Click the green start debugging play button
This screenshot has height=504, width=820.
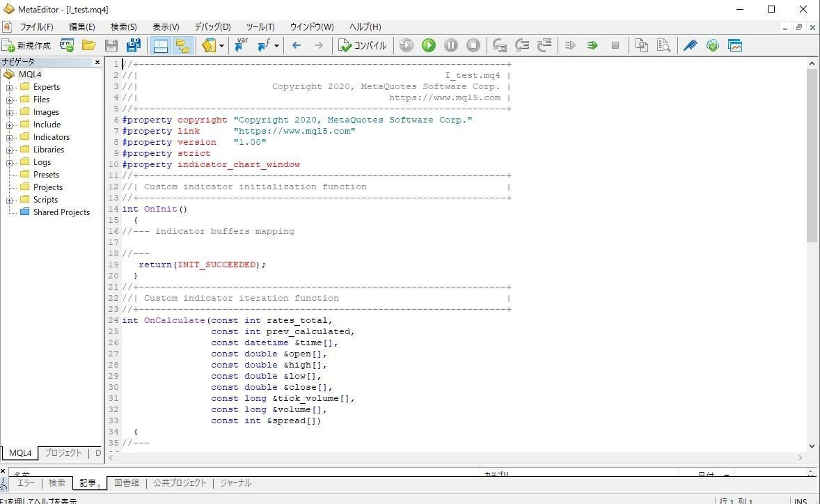click(x=429, y=45)
